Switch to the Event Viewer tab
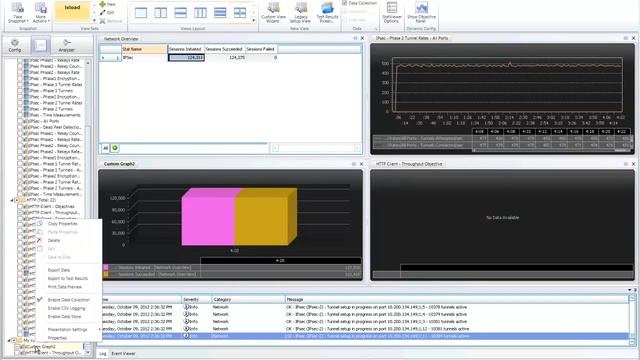The width and height of the screenshot is (640, 360). [123, 353]
